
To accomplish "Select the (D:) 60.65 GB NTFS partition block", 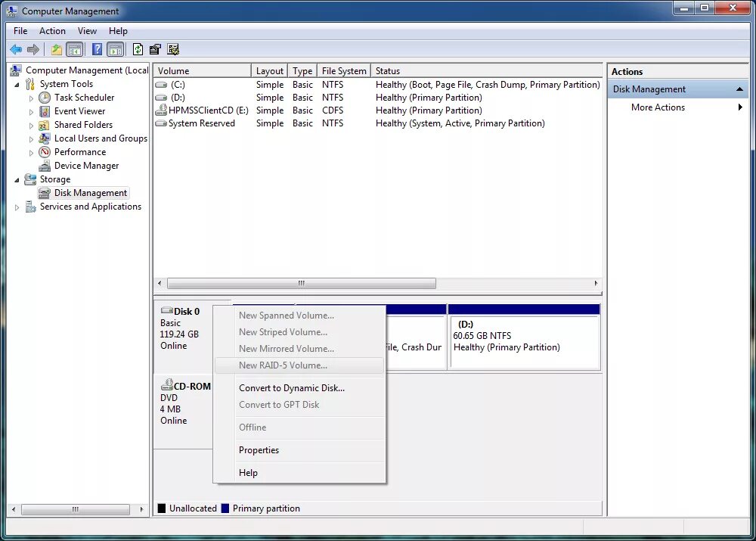I will pos(524,337).
